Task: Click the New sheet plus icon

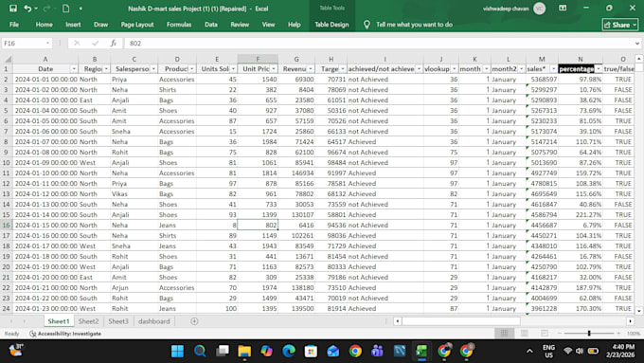Action: pyautogui.click(x=194, y=321)
